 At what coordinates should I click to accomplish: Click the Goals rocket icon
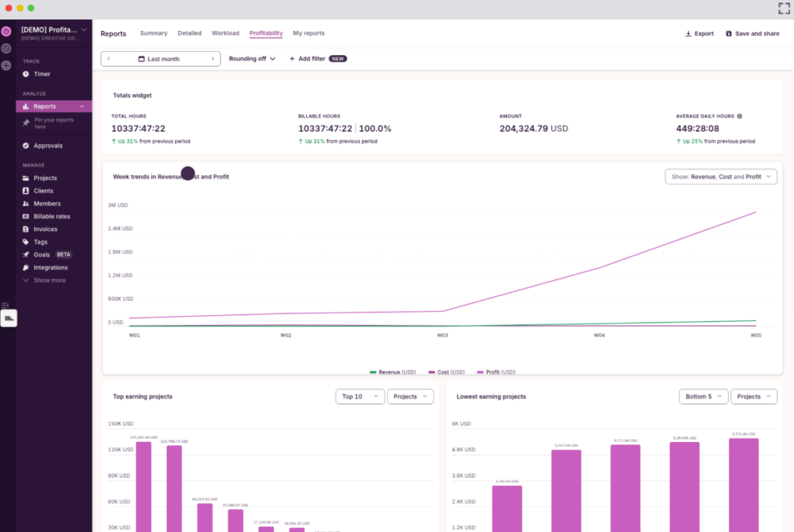point(26,254)
